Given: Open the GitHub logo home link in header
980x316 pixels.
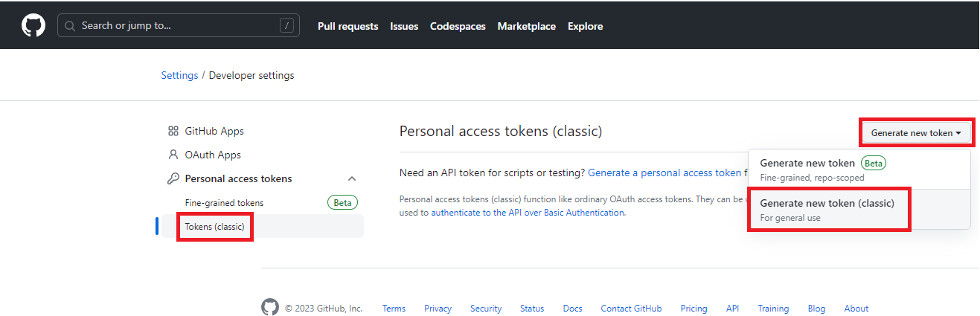Looking at the screenshot, I should click(33, 25).
